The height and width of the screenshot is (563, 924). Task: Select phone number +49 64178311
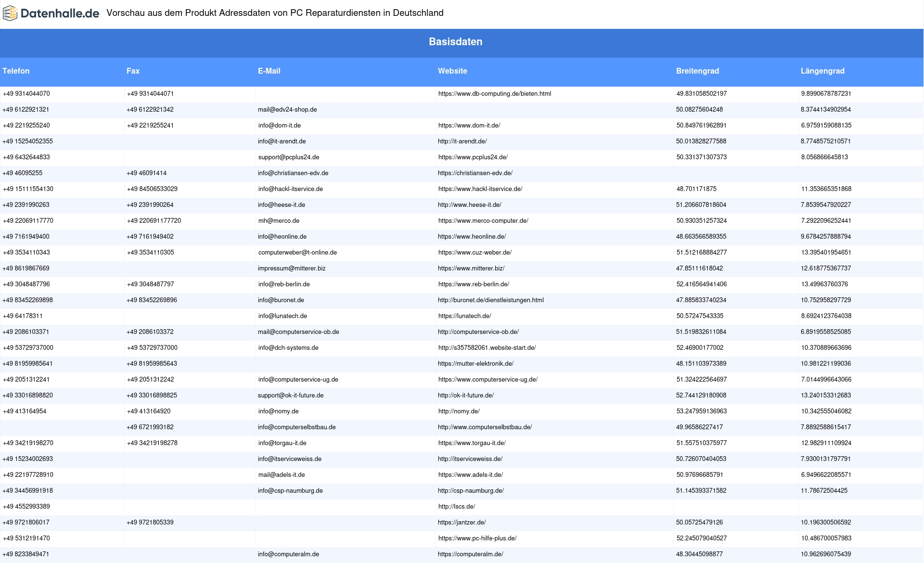(x=23, y=316)
